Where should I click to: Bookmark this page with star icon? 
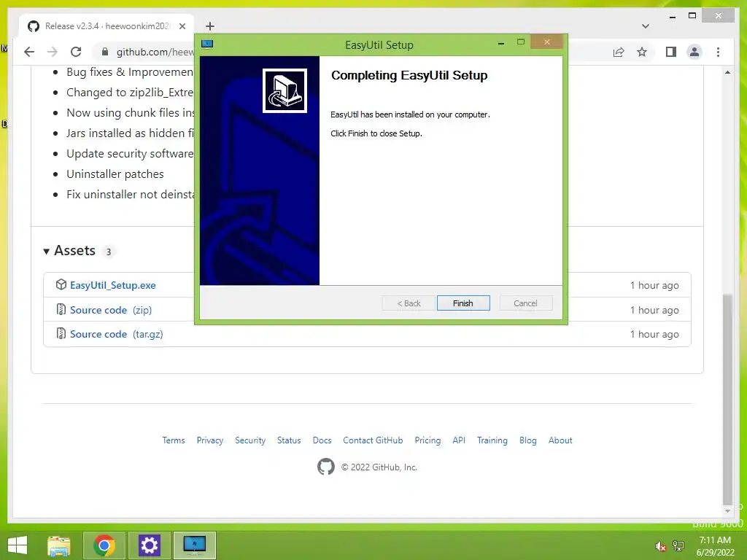tap(642, 52)
